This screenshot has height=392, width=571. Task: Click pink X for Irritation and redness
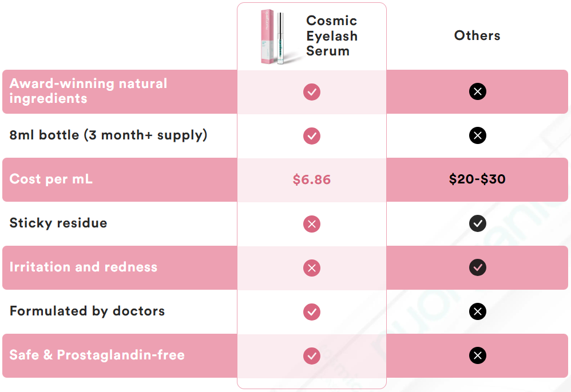[312, 267]
